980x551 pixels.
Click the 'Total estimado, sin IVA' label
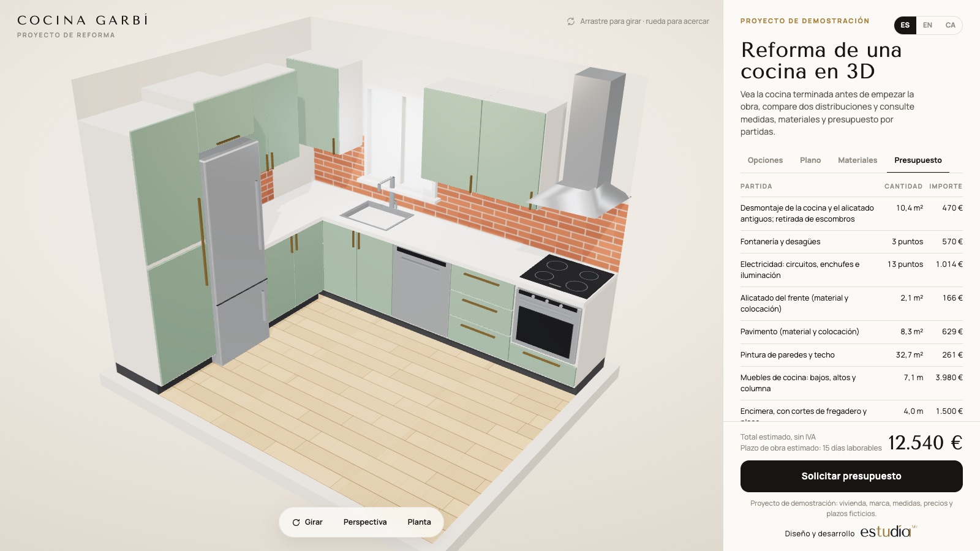778,437
